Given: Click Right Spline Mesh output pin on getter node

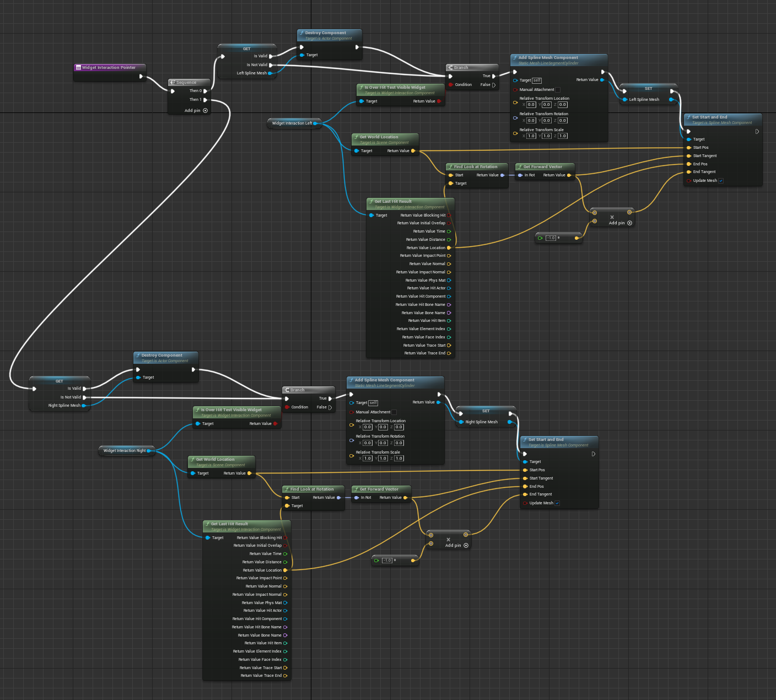Looking at the screenshot, I should pos(84,406).
